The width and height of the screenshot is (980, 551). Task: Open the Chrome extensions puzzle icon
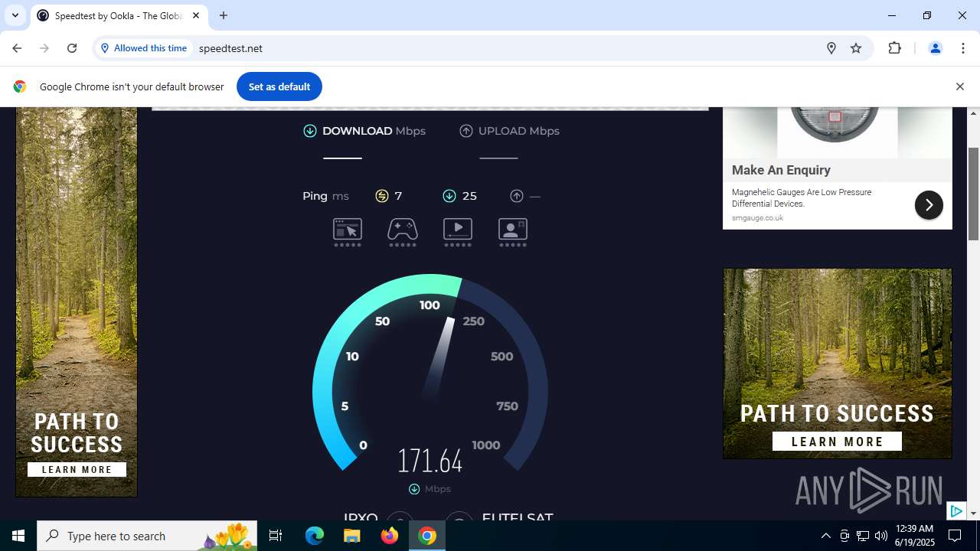pyautogui.click(x=894, y=48)
